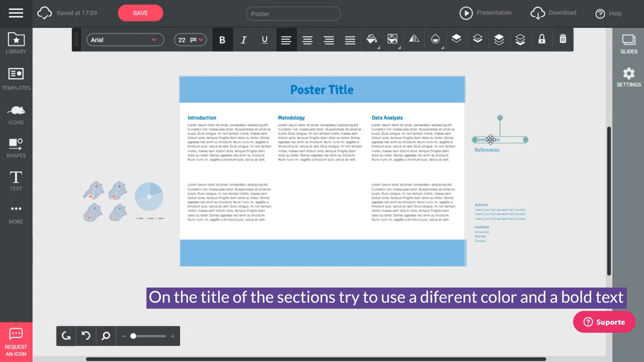Screen dimensions: 644x362
Task: Open the zoom search tool
Action: point(106,336)
